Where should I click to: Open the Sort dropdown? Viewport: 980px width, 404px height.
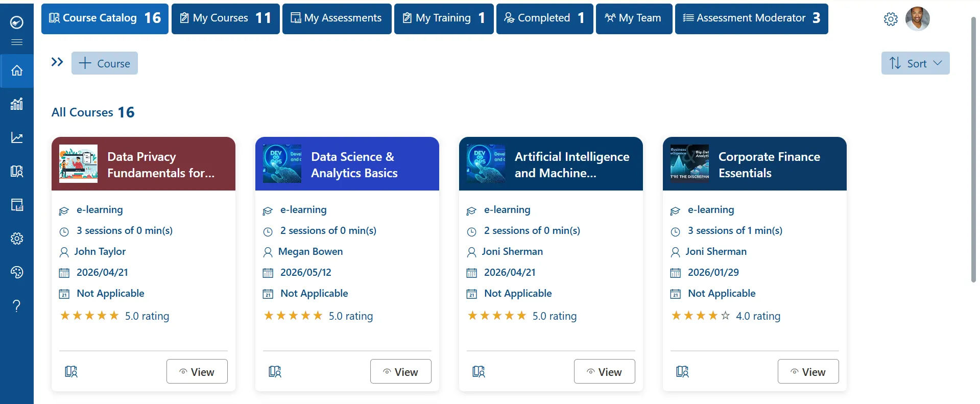pos(915,63)
